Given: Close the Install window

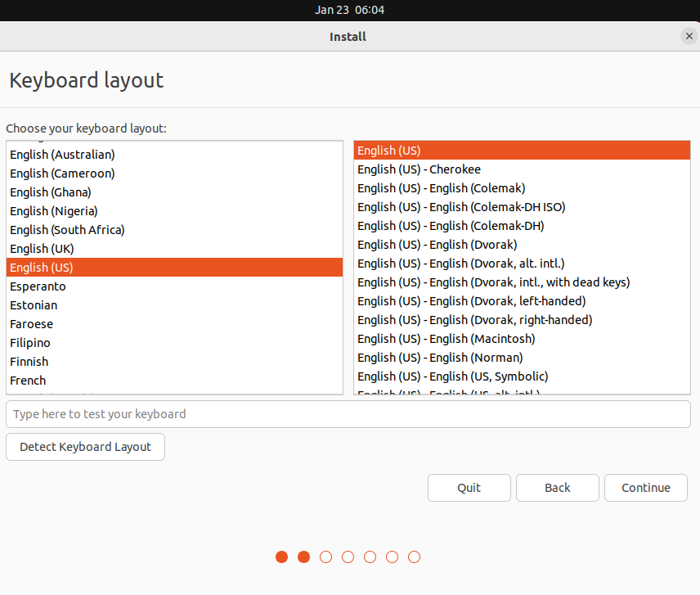Looking at the screenshot, I should point(688,36).
